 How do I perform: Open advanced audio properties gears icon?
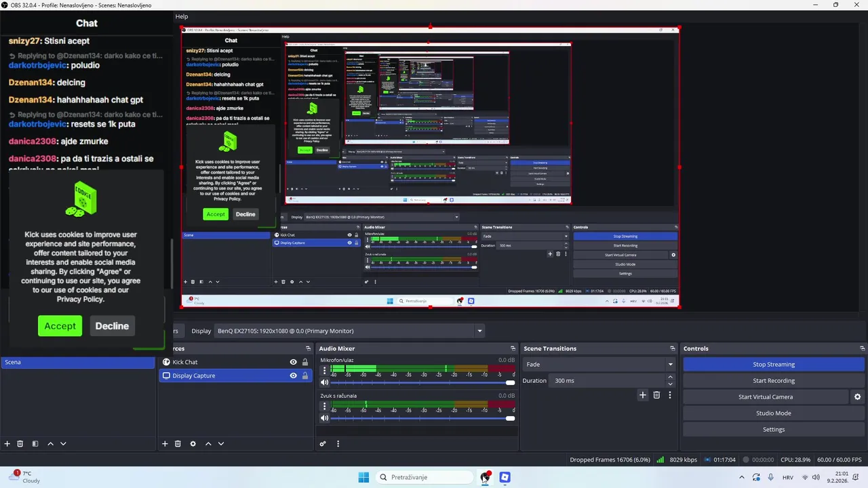coord(323,444)
